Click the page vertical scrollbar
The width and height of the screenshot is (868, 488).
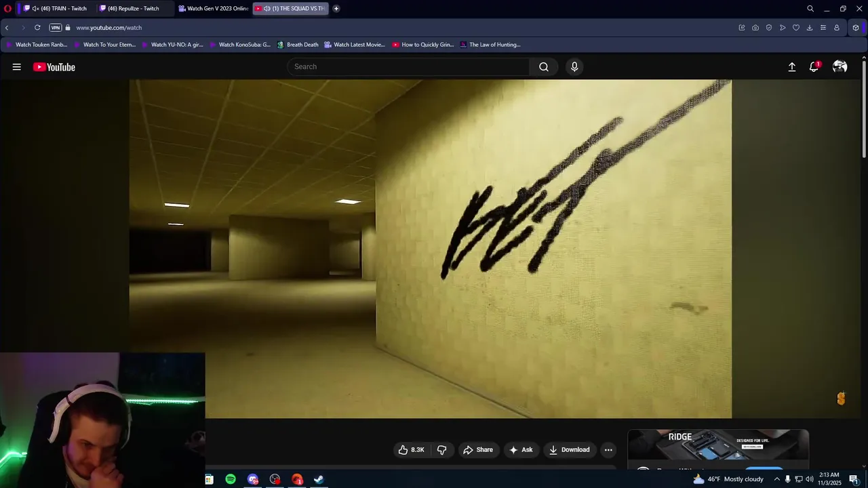click(x=864, y=108)
